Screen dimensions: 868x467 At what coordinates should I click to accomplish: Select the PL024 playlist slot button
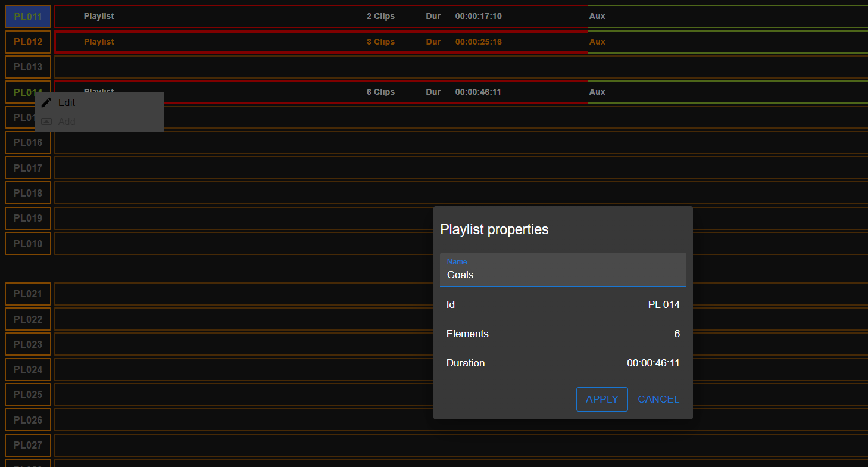[x=28, y=369]
